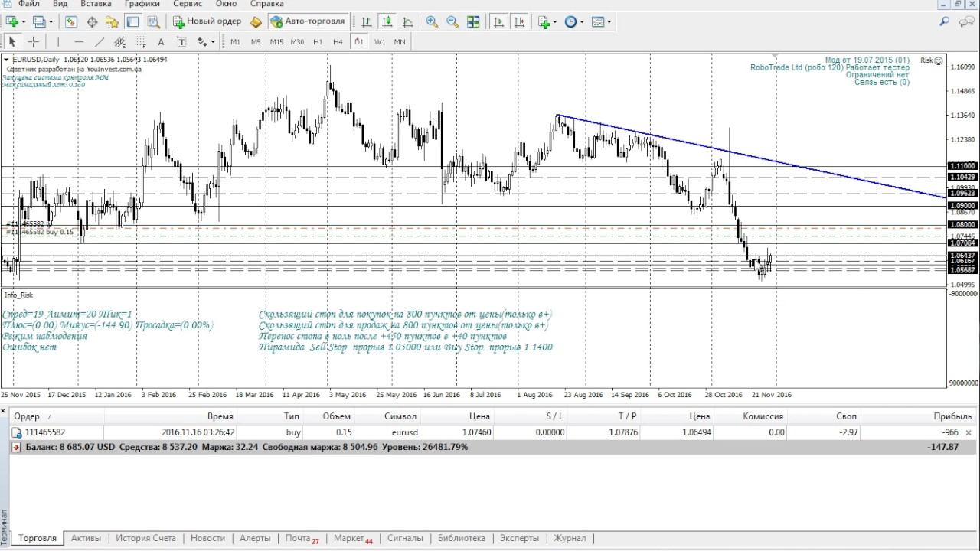The image size is (980, 551).
Task: Switch chart to candlesticks display
Action: (387, 22)
